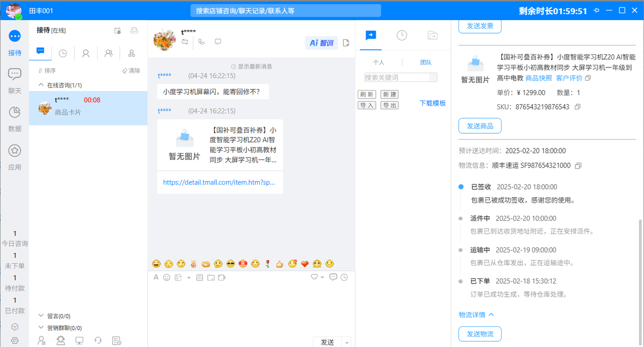
Task: Switch to 个人 personal phrases
Action: [378, 62]
